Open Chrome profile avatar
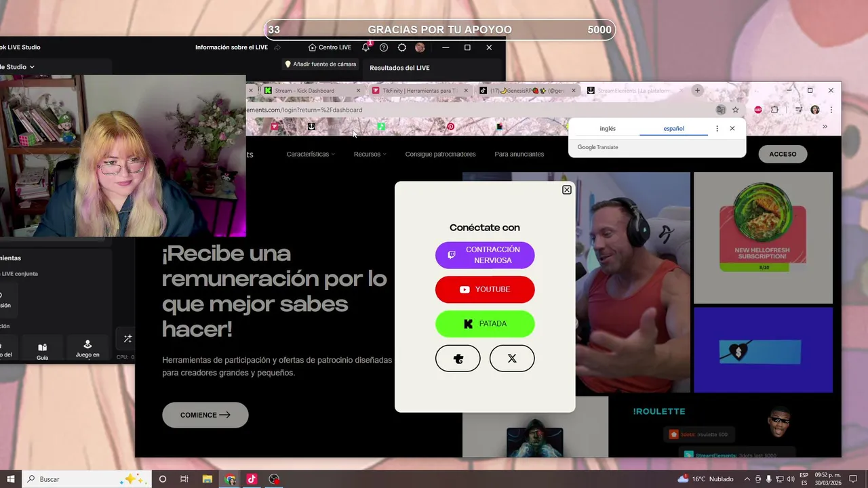This screenshot has height=488, width=868. pos(815,110)
